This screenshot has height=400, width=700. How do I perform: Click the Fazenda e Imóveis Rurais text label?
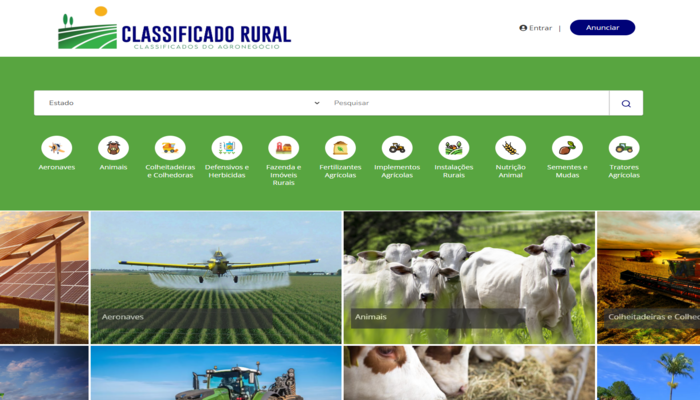tap(283, 175)
